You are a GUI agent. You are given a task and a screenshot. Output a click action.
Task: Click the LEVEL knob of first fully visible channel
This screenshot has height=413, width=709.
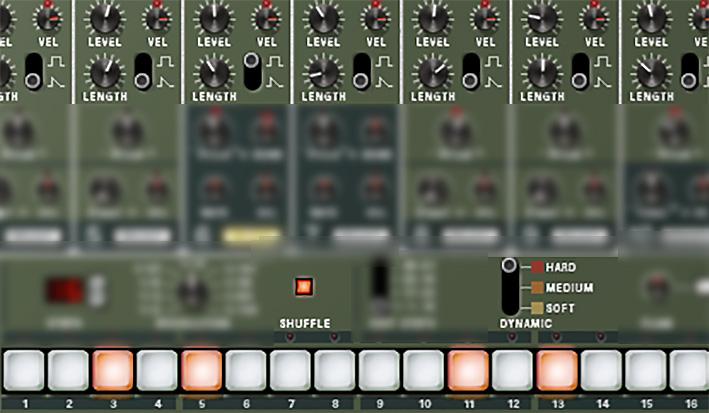click(x=105, y=18)
